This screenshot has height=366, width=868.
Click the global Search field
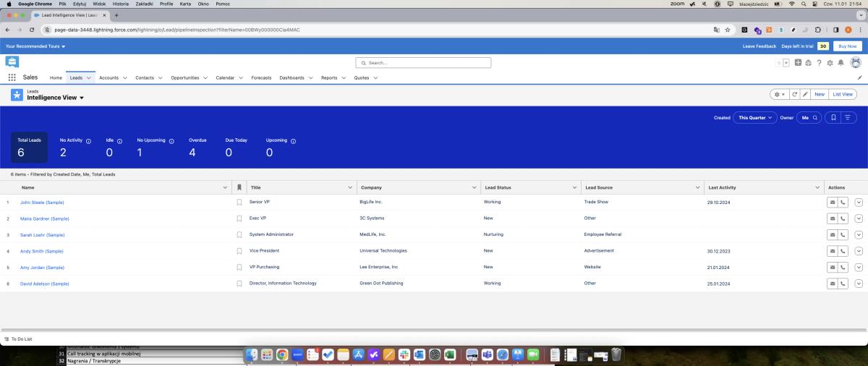(423, 63)
